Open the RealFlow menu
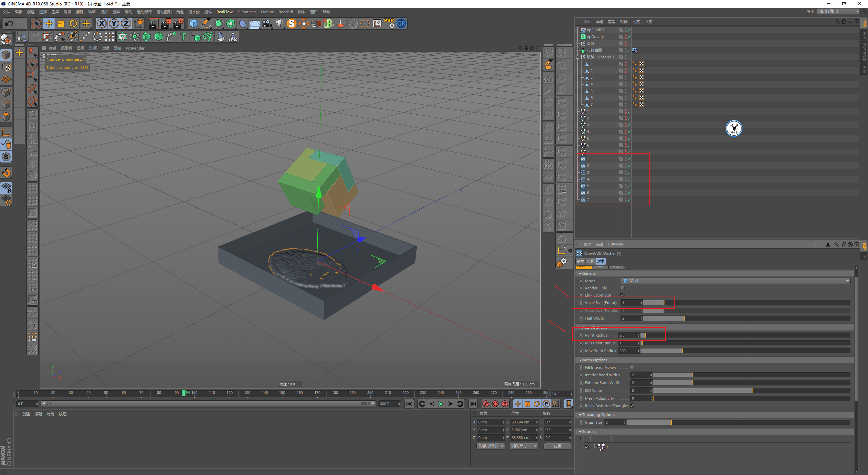The height and width of the screenshot is (475, 868). 224,12
